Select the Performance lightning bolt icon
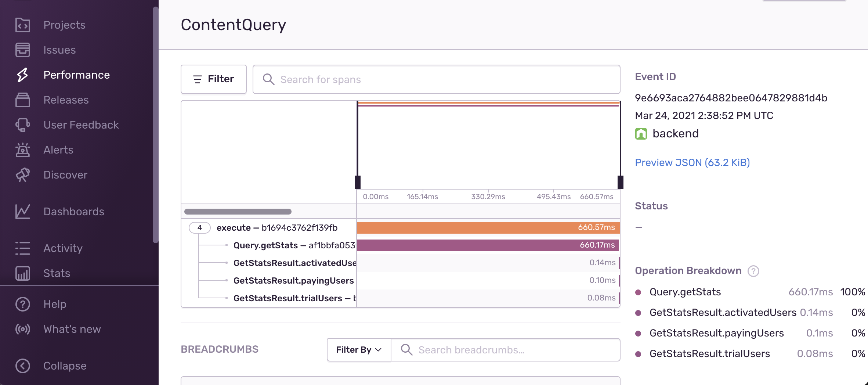This screenshot has width=868, height=385. [23, 75]
